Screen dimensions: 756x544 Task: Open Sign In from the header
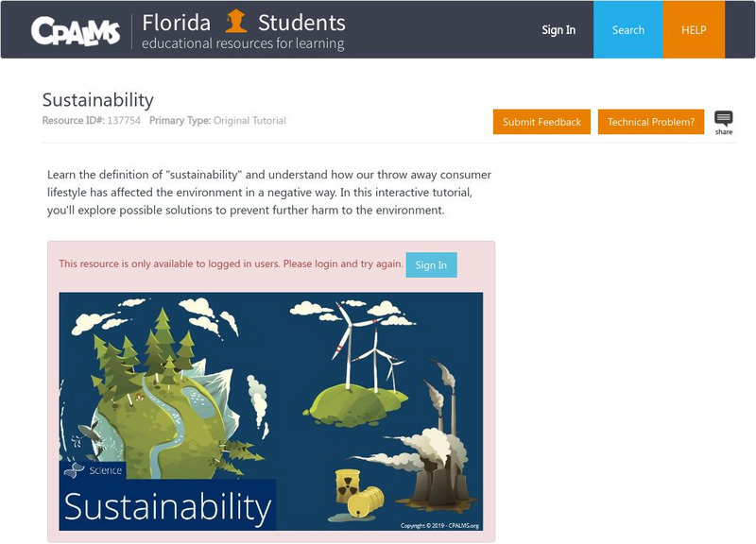point(558,29)
